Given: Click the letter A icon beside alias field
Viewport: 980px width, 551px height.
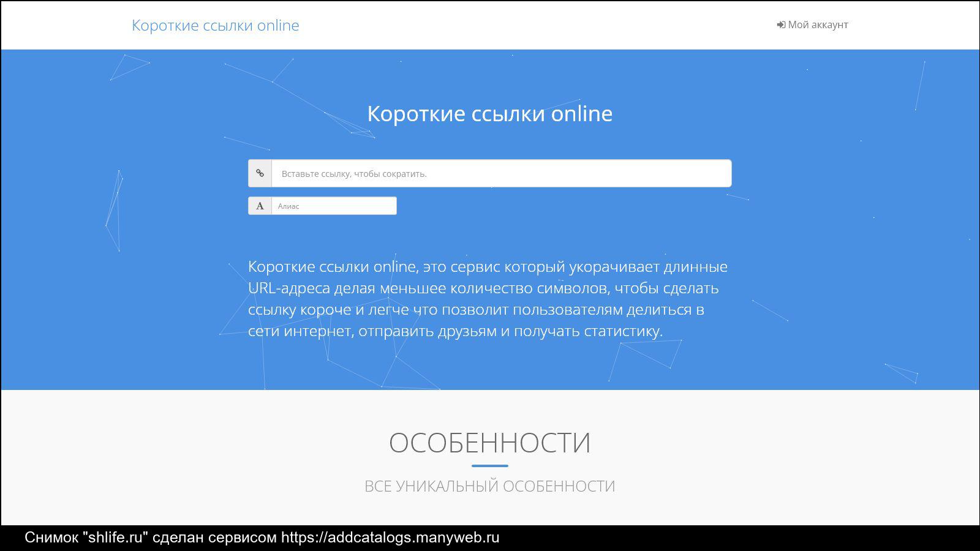Looking at the screenshot, I should point(260,206).
